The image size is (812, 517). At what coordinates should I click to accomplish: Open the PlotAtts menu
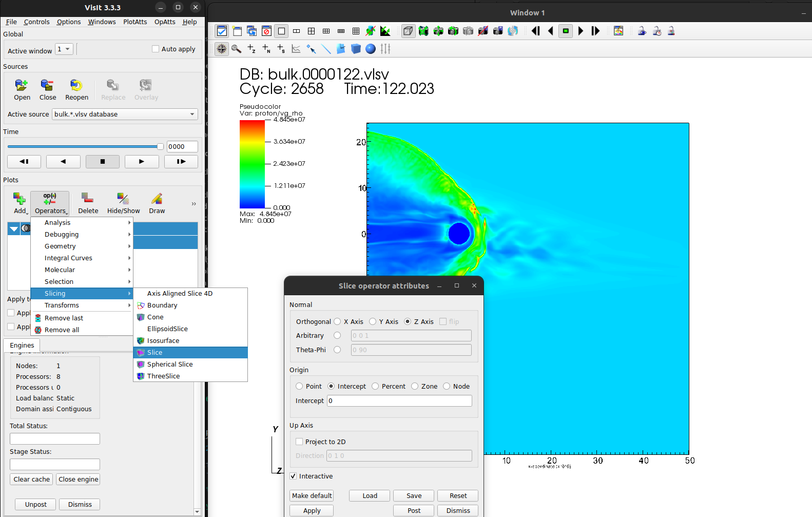[135, 22]
